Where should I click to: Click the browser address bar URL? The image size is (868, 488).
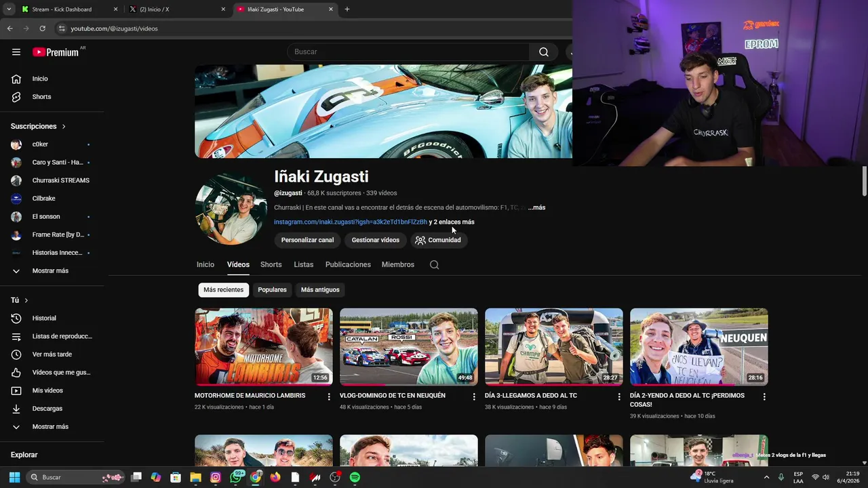pos(114,28)
